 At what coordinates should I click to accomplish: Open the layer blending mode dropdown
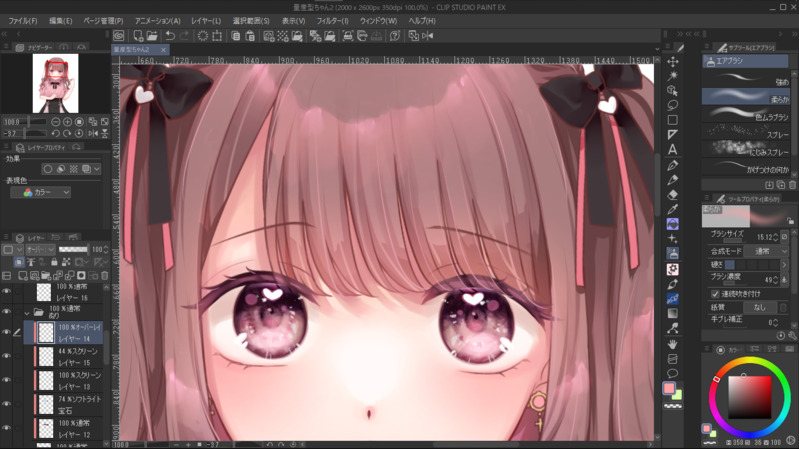click(40, 250)
